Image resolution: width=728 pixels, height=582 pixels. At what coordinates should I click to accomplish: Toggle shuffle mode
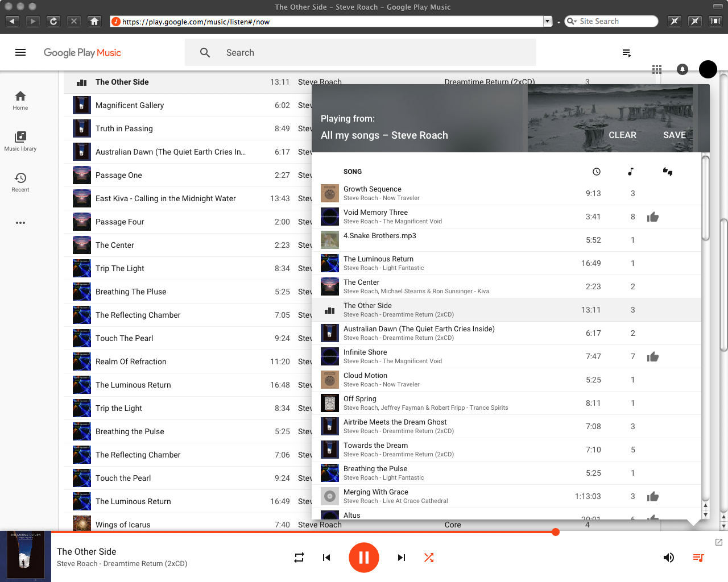pyautogui.click(x=429, y=558)
